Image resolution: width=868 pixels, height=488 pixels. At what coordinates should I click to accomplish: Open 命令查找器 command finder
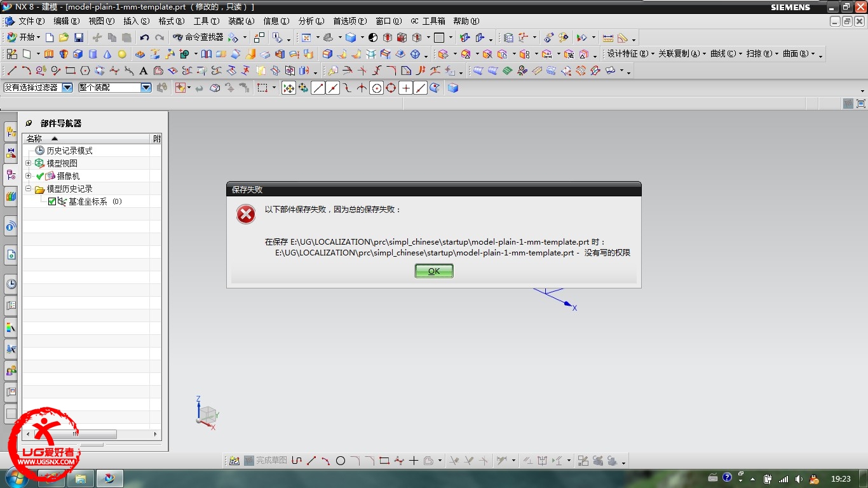coord(198,37)
